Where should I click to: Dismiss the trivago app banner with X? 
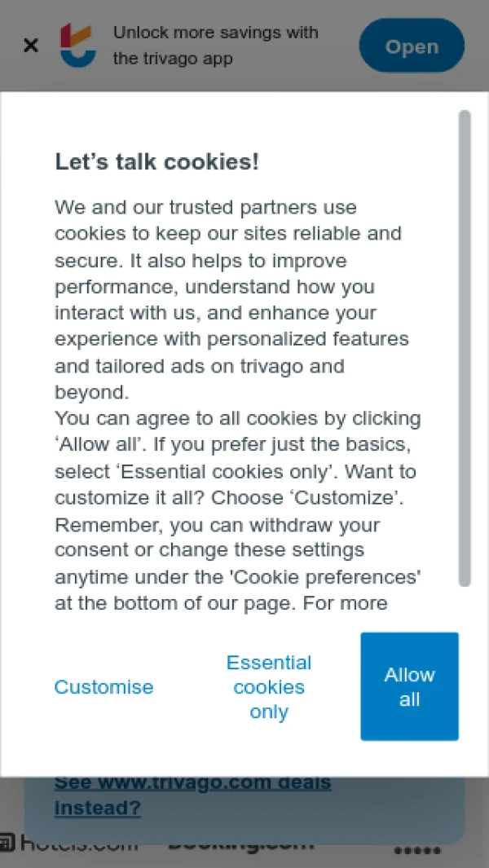tap(31, 46)
